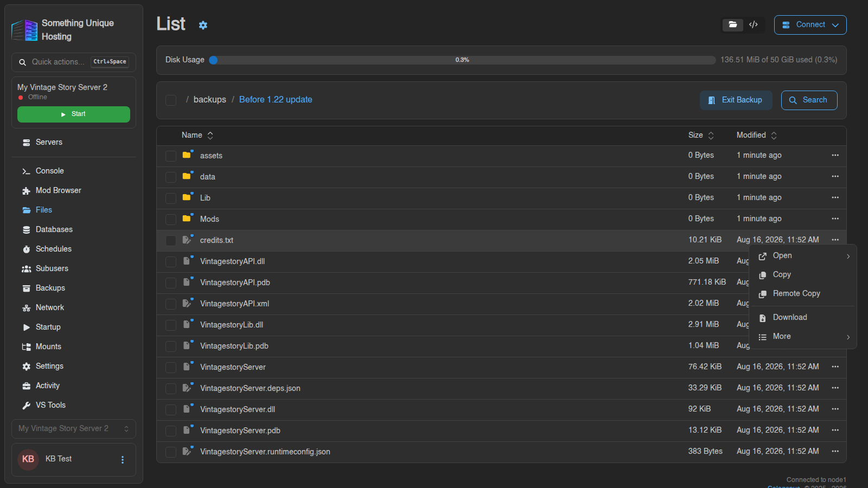Switch to folder view icon
The image size is (868, 488).
(x=732, y=25)
